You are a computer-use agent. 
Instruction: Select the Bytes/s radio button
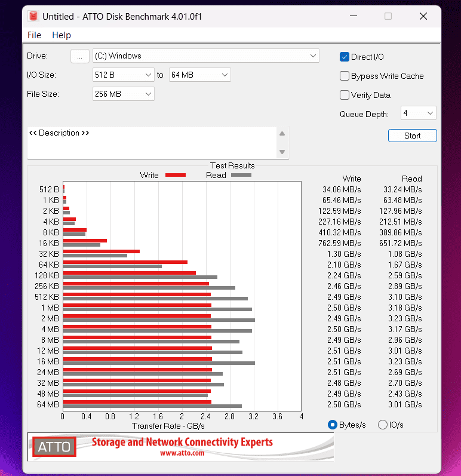(333, 425)
